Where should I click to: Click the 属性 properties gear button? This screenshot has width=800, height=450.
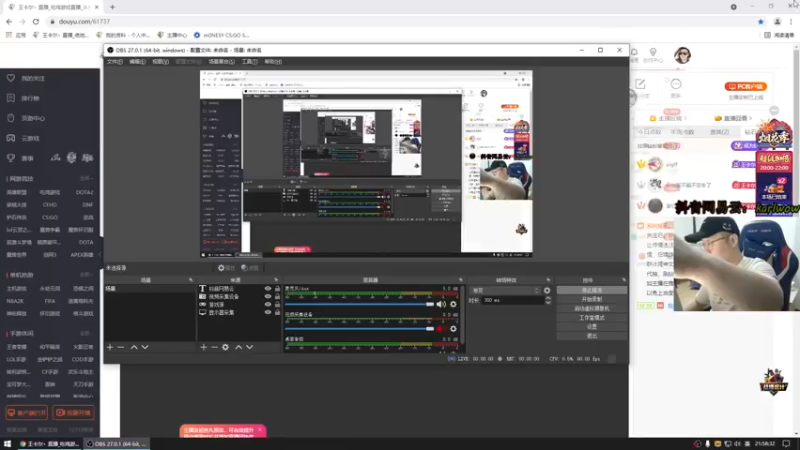tap(226, 268)
